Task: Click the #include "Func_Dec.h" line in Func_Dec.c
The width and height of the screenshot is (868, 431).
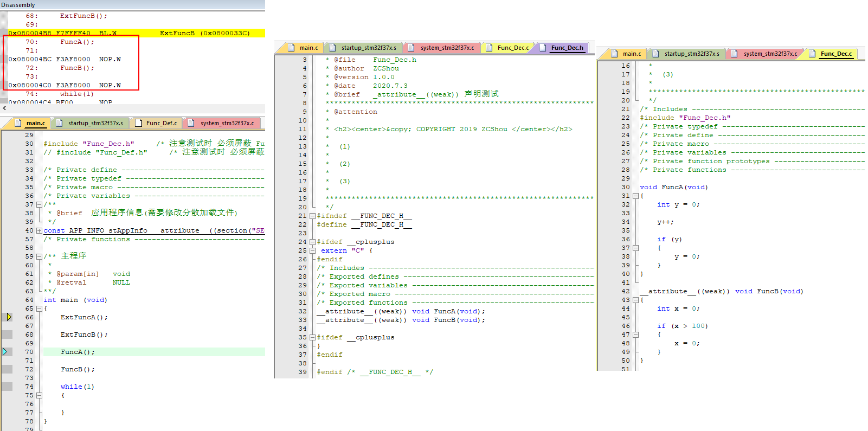Action: coord(685,118)
